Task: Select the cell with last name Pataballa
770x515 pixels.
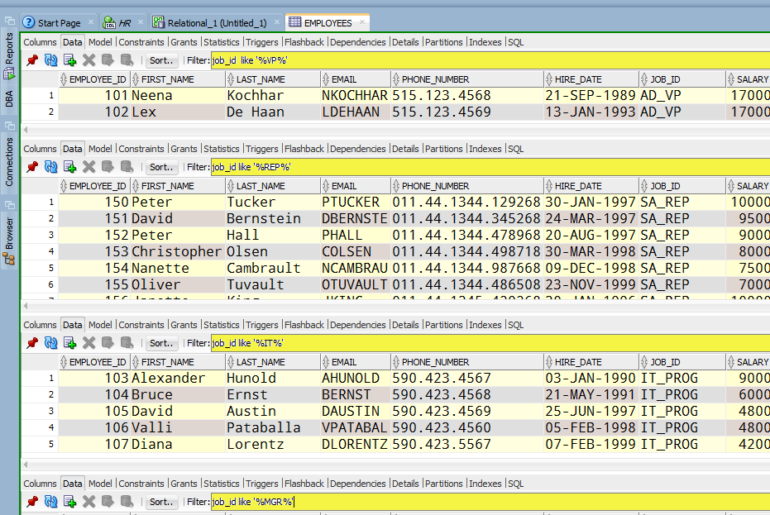Action: (x=273, y=427)
